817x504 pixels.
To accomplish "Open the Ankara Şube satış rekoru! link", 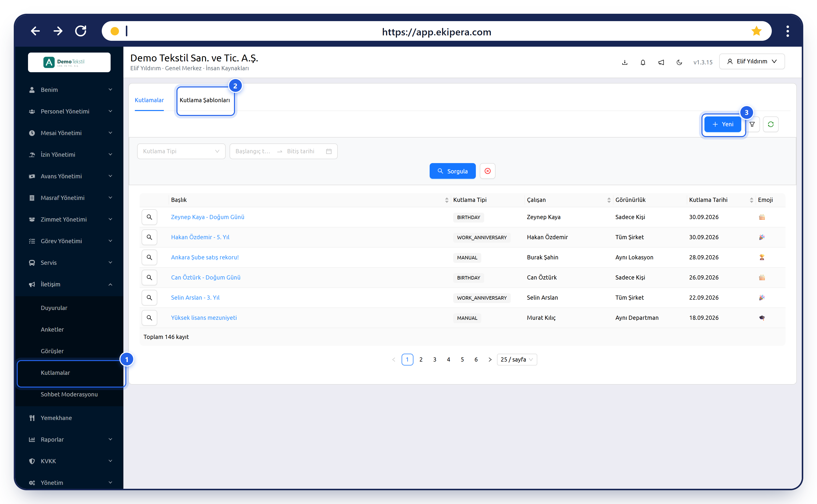I will click(x=205, y=257).
